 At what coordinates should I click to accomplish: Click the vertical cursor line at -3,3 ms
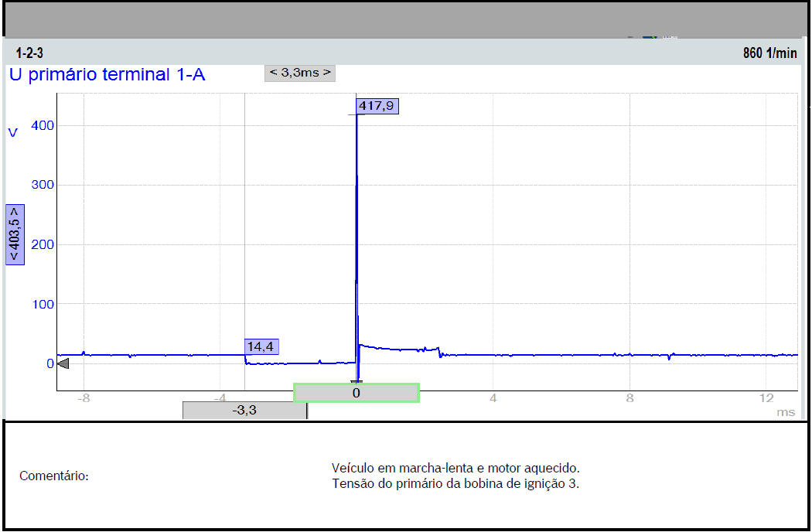point(244,232)
